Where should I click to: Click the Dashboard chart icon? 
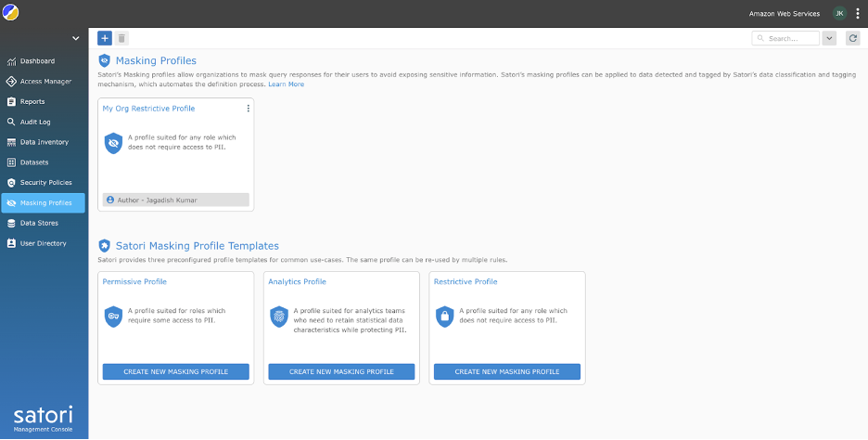tap(11, 61)
